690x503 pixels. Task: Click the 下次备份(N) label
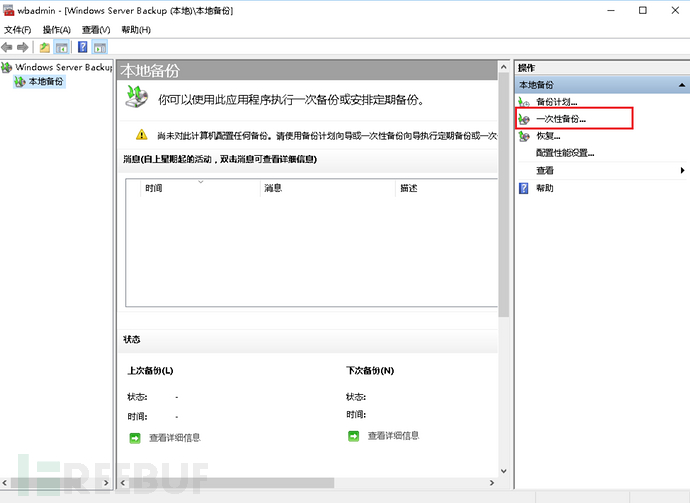(370, 371)
